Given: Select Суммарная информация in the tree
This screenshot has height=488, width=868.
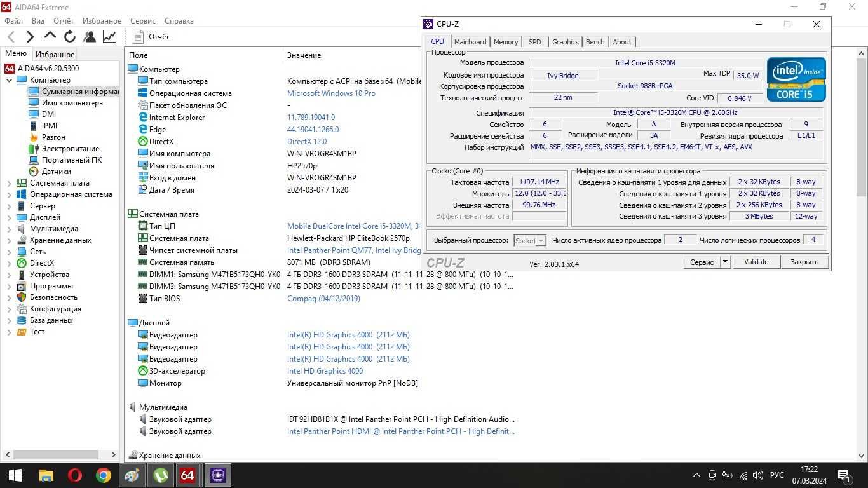Looking at the screenshot, I should 73,91.
